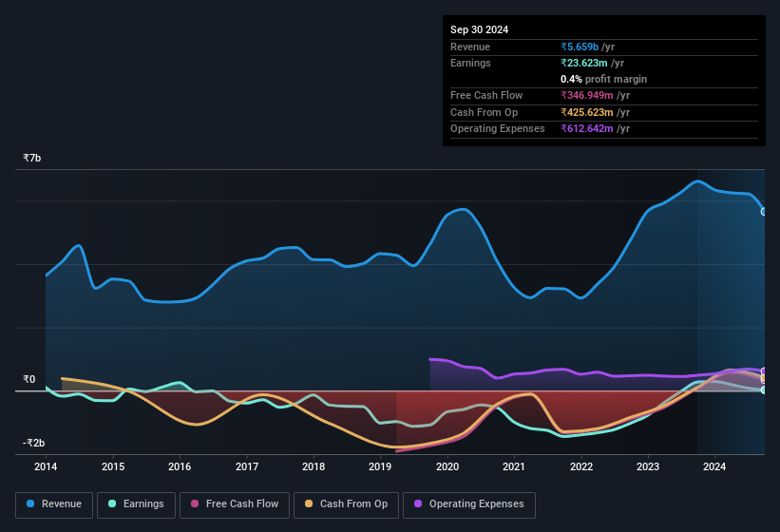Toggle the Cash From Op legend button
This screenshot has height=532, width=780.
[346, 504]
